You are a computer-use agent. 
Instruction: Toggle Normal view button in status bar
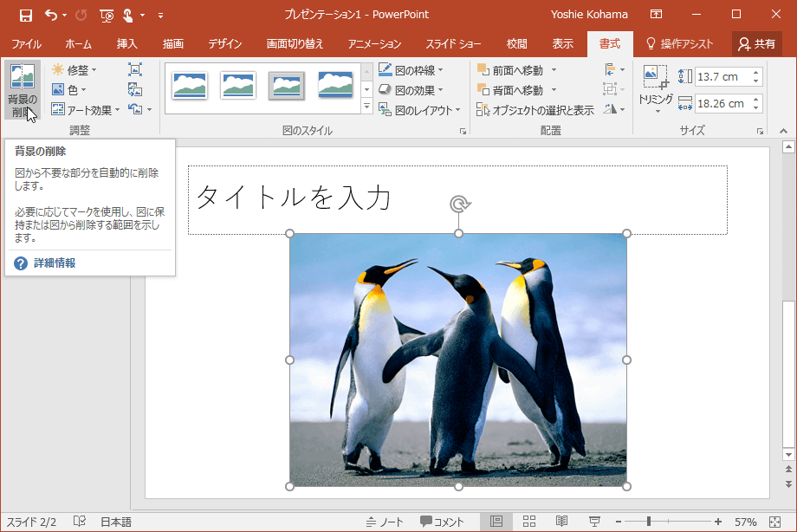[496, 522]
